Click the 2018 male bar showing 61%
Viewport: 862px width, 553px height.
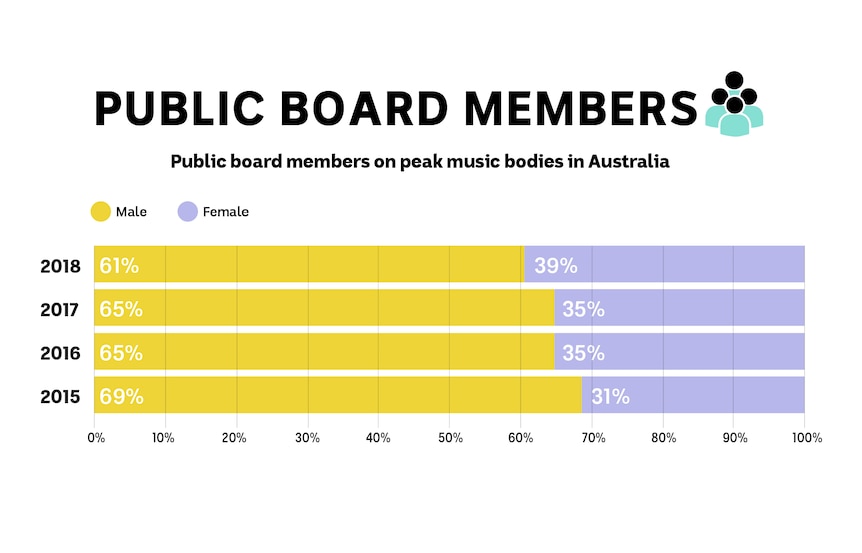[x=310, y=264]
